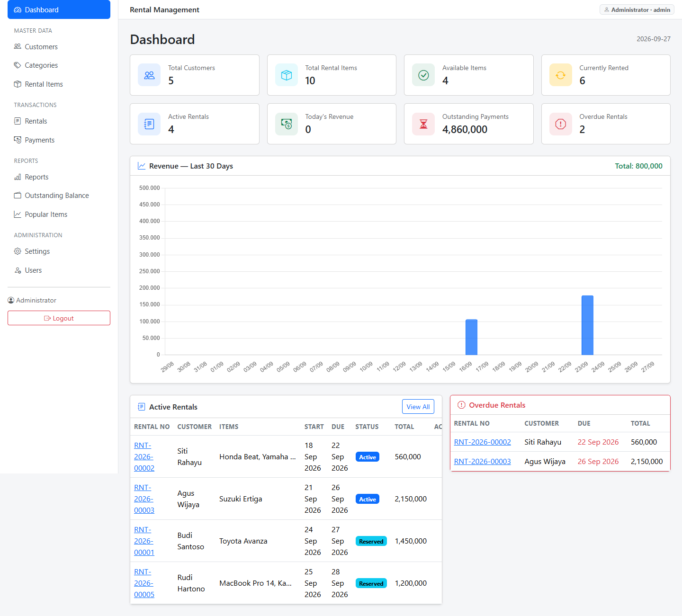Open the Users administration page
The width and height of the screenshot is (682, 616).
(59, 270)
